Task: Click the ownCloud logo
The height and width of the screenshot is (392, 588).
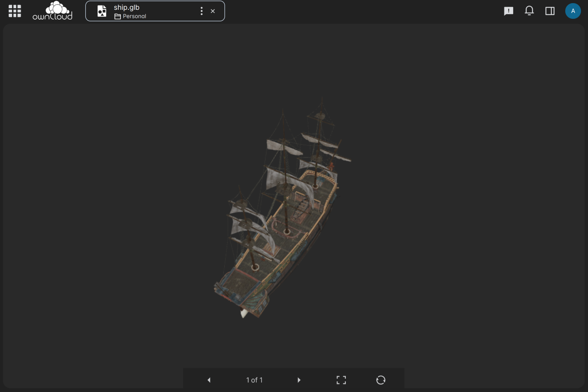Action: coord(53,11)
